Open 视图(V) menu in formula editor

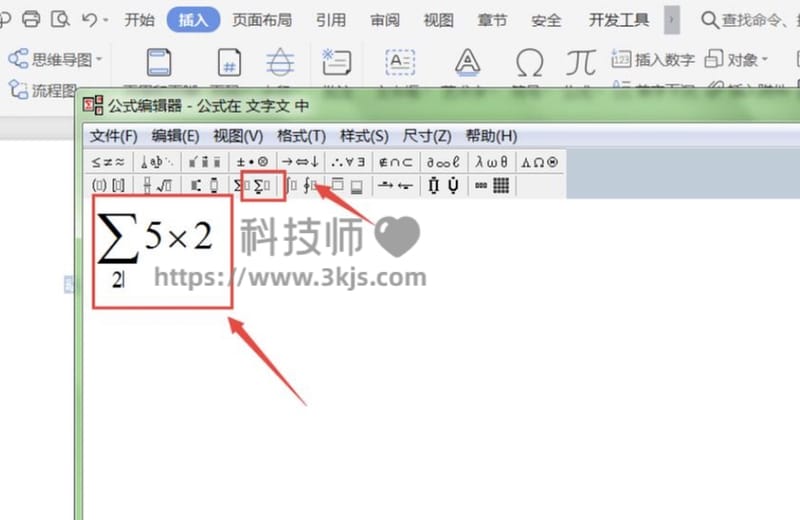click(x=238, y=136)
